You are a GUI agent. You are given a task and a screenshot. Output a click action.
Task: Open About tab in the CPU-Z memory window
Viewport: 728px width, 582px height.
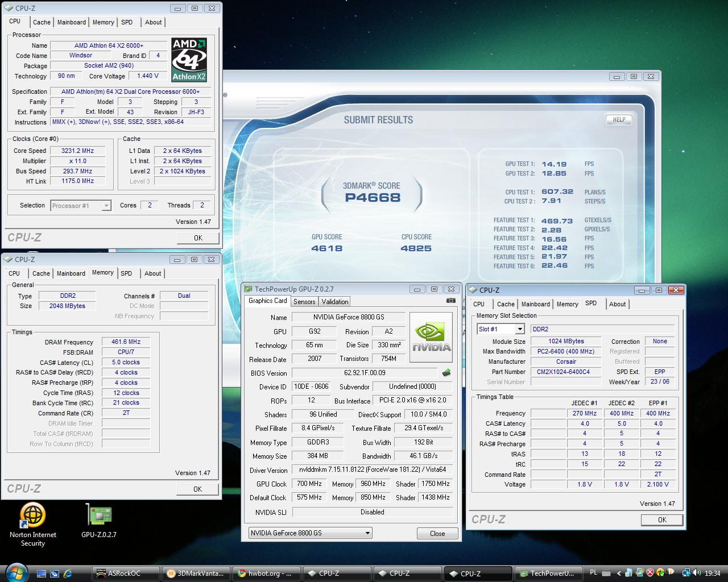152,273
